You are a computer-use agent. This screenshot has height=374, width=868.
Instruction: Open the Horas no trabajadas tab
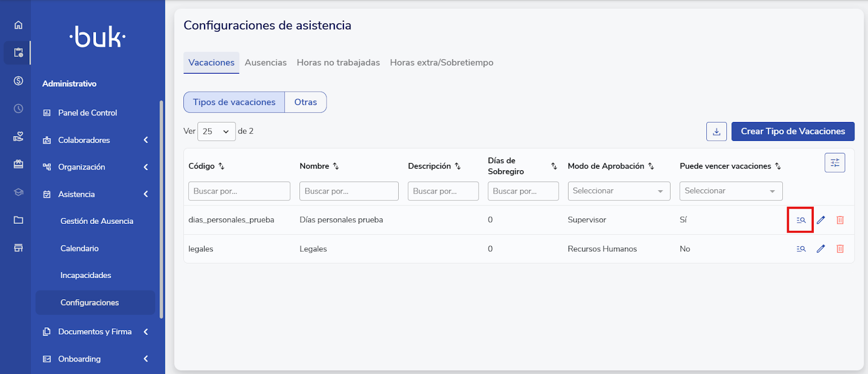tap(338, 62)
